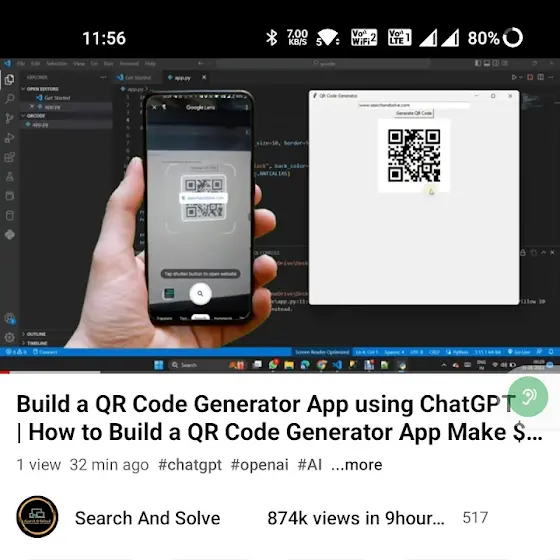Tap the #chatgpt hashtag link
Screen dimensions: 560x560
[x=190, y=465]
